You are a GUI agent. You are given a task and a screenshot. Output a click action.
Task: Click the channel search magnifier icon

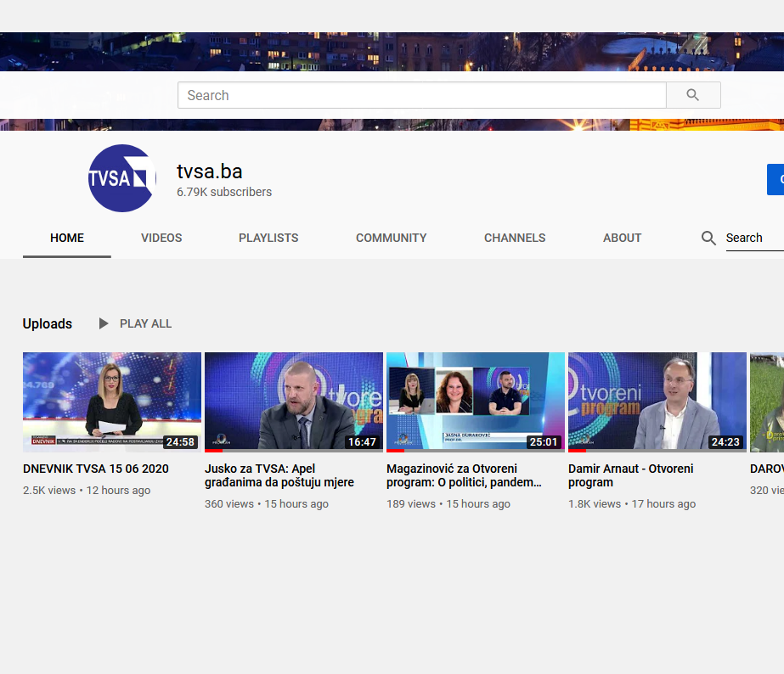(708, 238)
